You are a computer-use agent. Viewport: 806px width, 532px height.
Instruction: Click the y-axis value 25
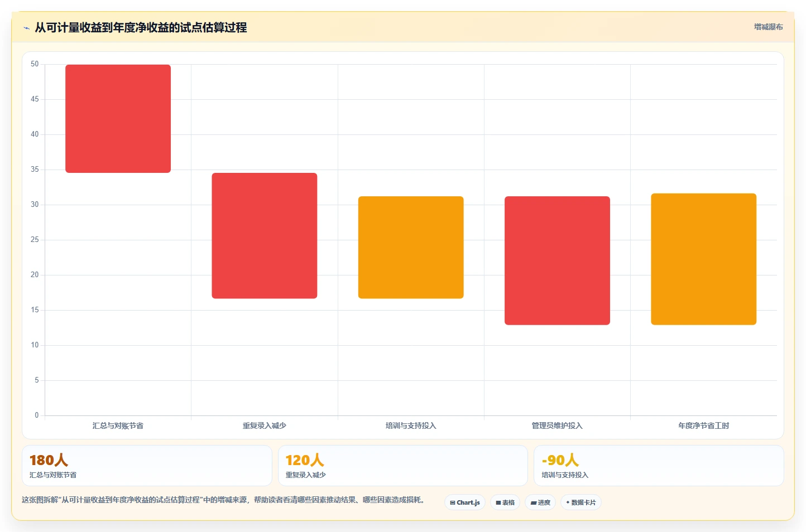(x=35, y=240)
